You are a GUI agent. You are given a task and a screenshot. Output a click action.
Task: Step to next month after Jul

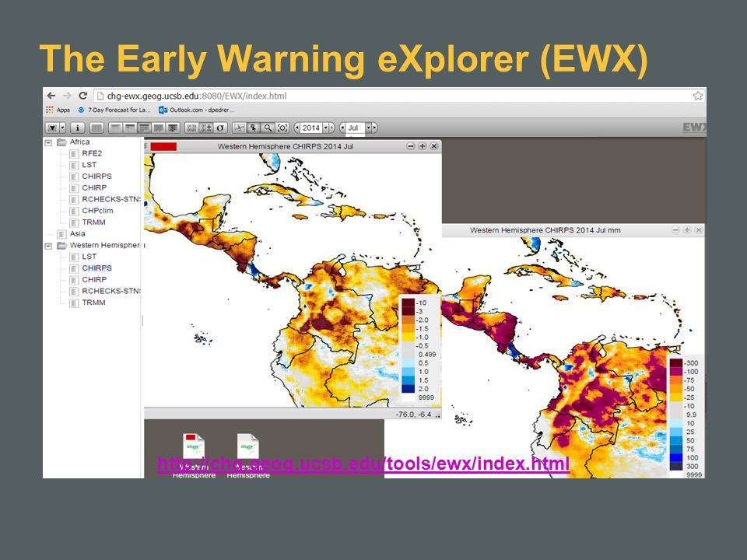click(x=374, y=128)
